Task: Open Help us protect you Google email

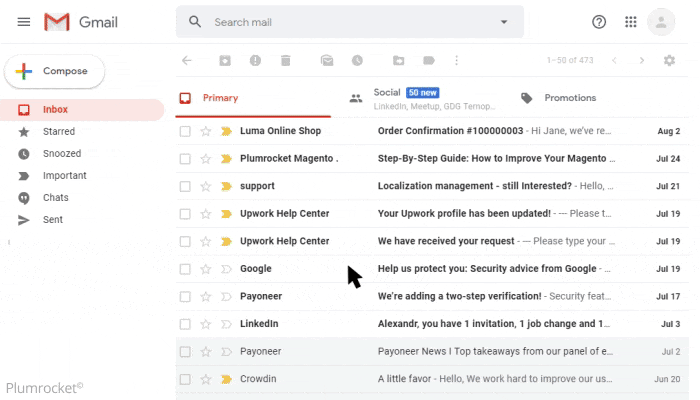Action: pyautogui.click(x=432, y=269)
